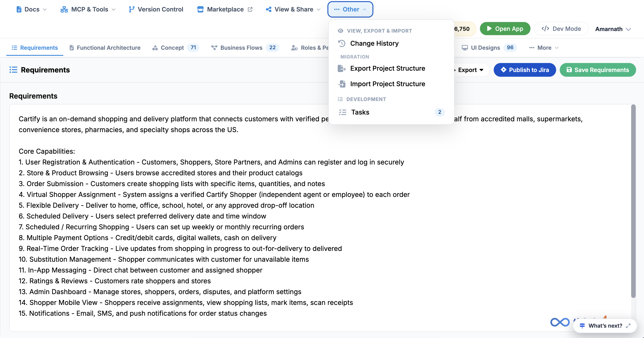Click Save Requirements button
The height and width of the screenshot is (338, 644).
click(x=598, y=70)
